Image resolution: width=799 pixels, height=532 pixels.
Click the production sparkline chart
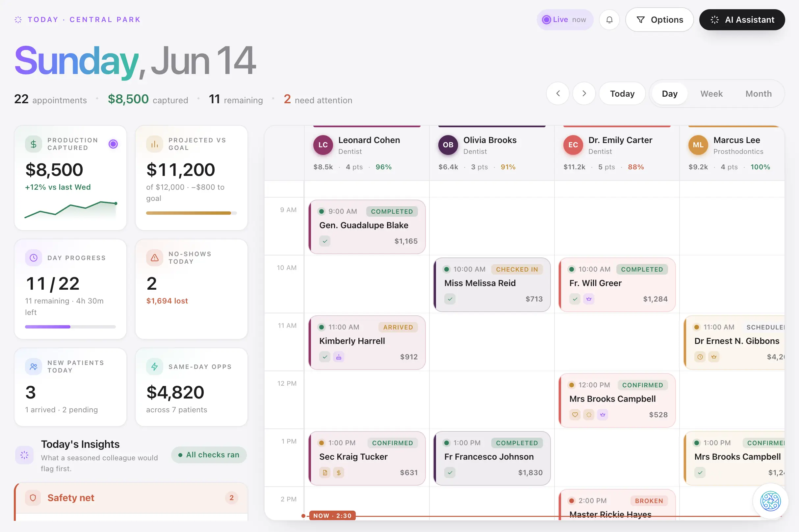pyautogui.click(x=71, y=209)
